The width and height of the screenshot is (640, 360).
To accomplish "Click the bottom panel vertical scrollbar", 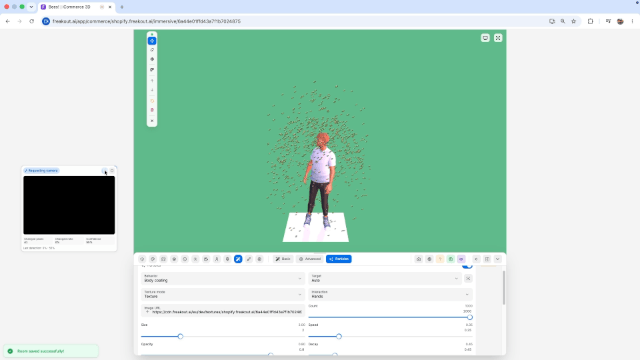I will pyautogui.click(x=504, y=288).
